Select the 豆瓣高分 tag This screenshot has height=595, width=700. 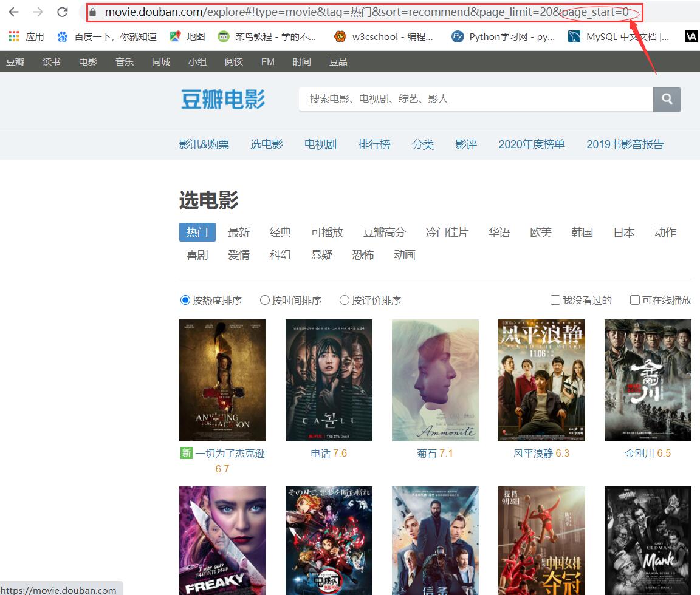[x=385, y=233]
